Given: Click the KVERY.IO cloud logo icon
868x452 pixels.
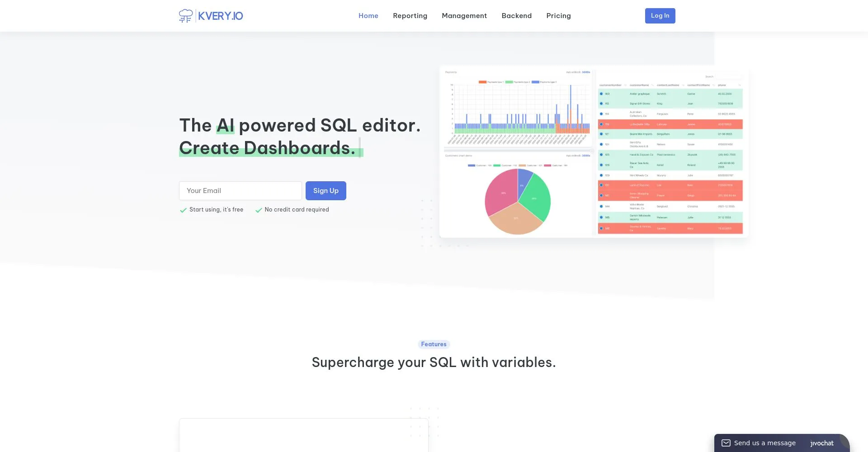Looking at the screenshot, I should tap(186, 15).
